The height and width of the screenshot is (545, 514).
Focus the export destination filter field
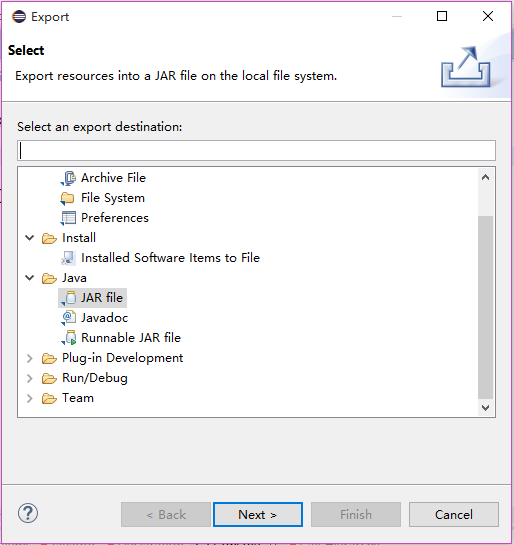coord(256,151)
